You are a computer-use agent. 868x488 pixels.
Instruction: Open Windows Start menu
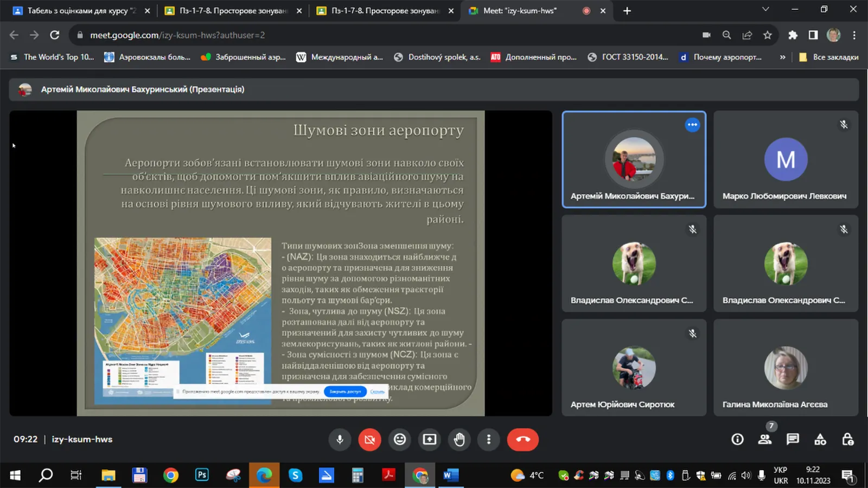click(x=15, y=476)
